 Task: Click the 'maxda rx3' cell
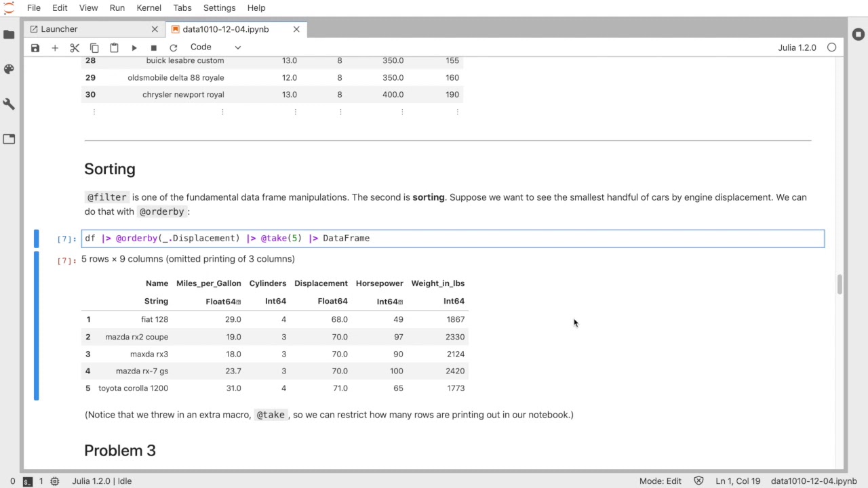pyautogui.click(x=149, y=354)
